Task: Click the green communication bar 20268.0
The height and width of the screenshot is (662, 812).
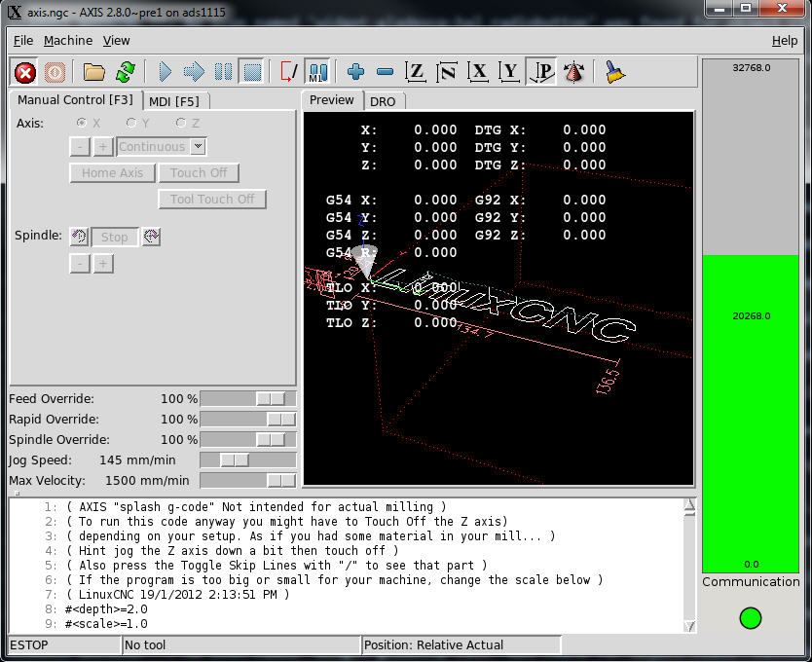Action: (x=751, y=414)
